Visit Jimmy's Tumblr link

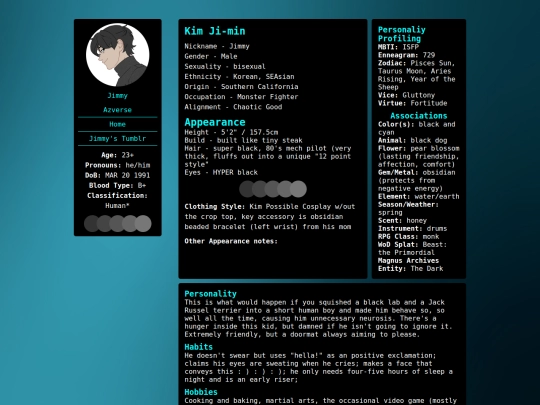[x=117, y=138]
